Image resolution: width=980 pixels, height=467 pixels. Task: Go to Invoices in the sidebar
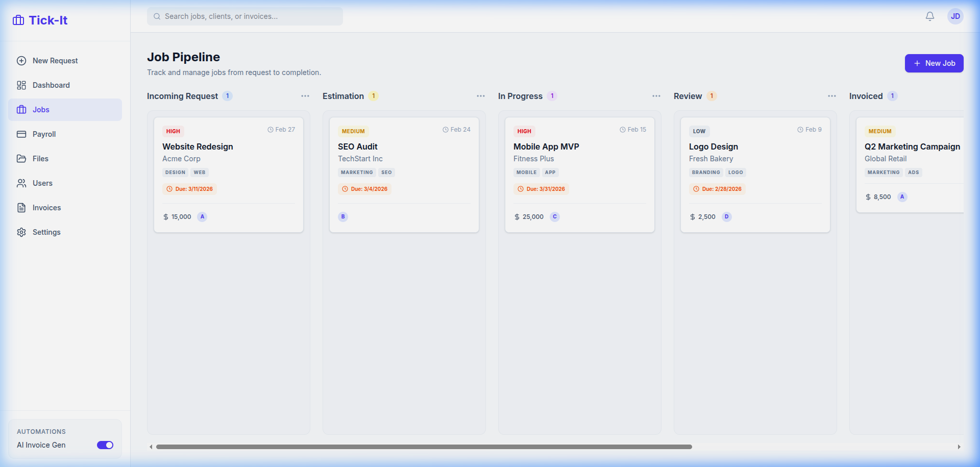pyautogui.click(x=46, y=208)
